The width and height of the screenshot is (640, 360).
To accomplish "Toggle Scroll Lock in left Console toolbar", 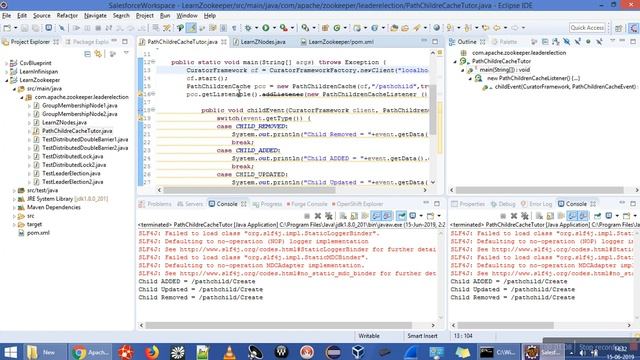I will [354, 216].
